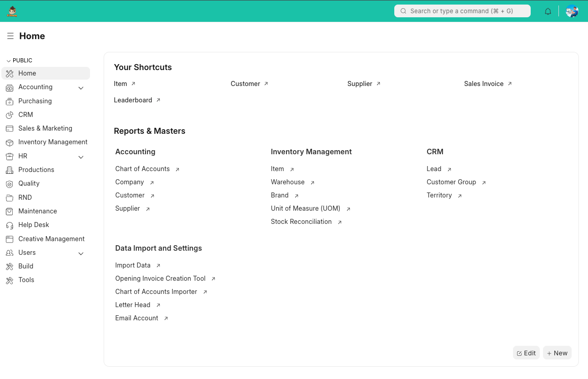Select the Build hammer icon
This screenshot has height=379, width=588.
(10, 266)
